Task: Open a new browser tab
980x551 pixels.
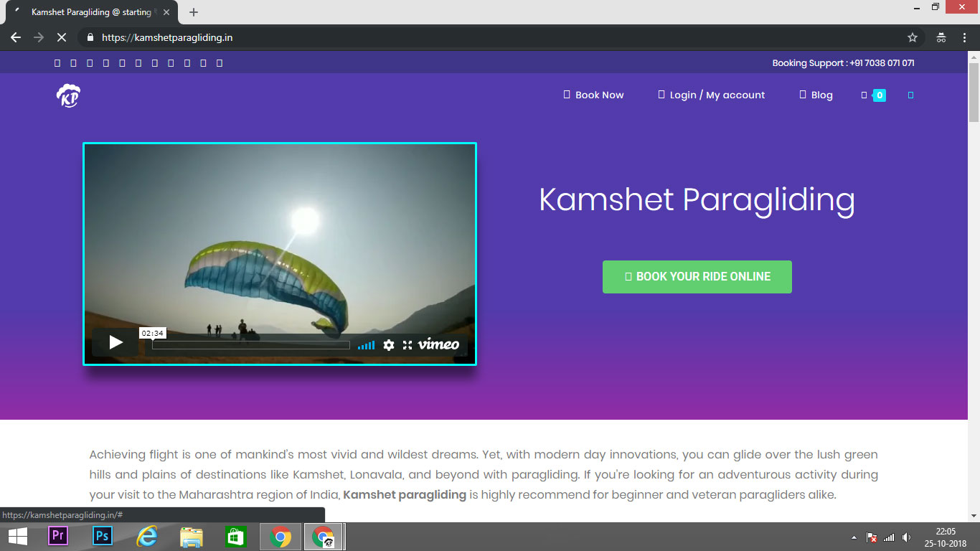Action: pos(194,12)
